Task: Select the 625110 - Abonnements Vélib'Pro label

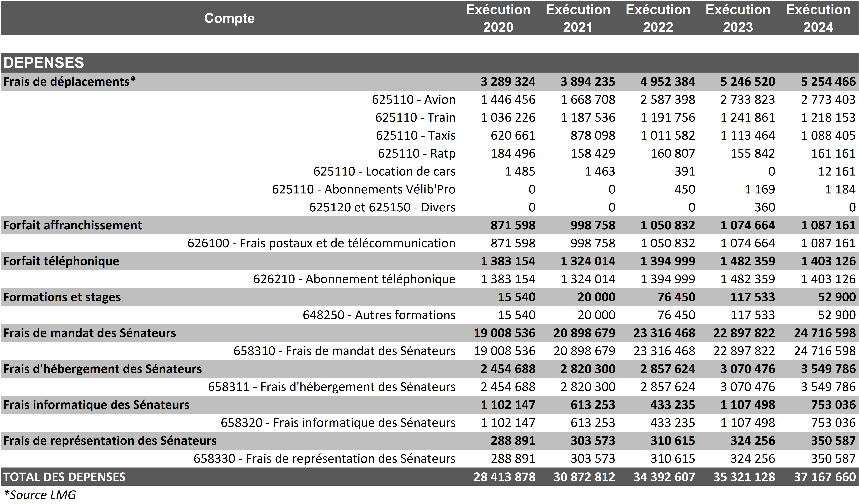Action: pos(363,189)
